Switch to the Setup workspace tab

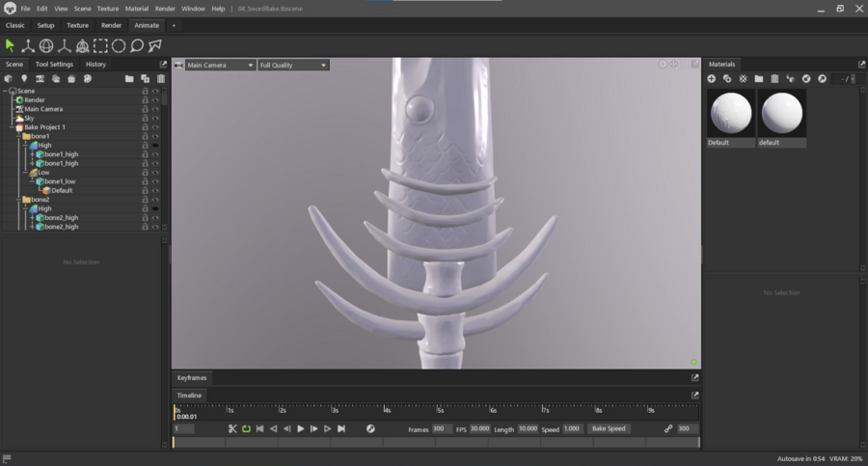pos(45,25)
